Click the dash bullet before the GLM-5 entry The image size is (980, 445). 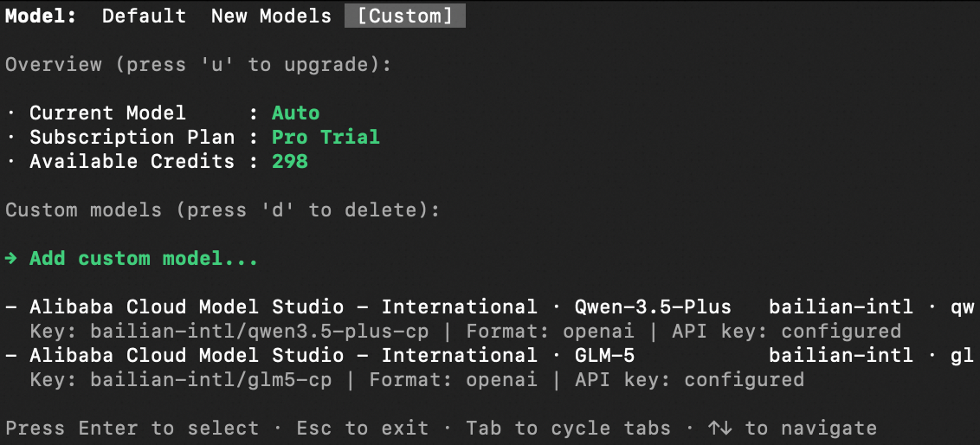tap(11, 356)
